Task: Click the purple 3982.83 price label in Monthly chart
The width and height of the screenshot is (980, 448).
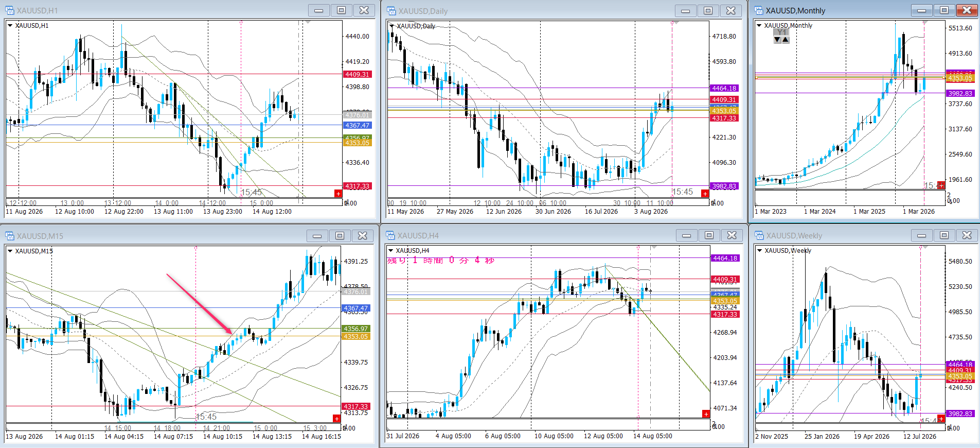Action: (960, 93)
